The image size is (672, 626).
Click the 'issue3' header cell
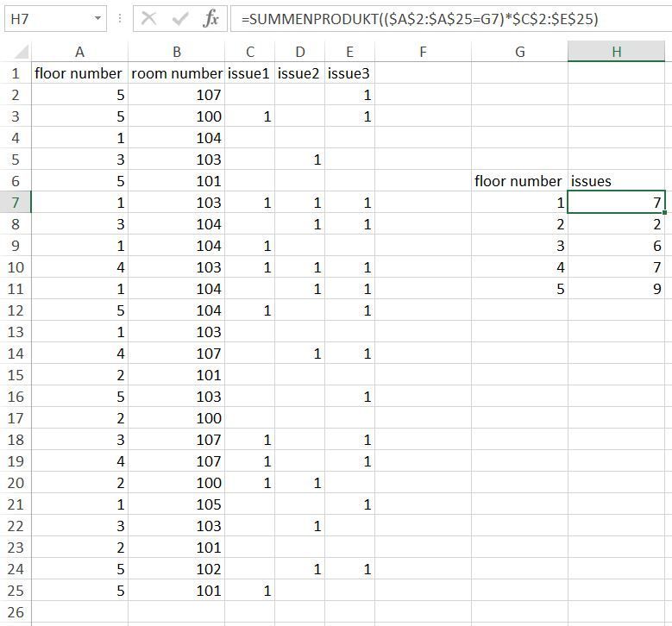pyautogui.click(x=349, y=73)
